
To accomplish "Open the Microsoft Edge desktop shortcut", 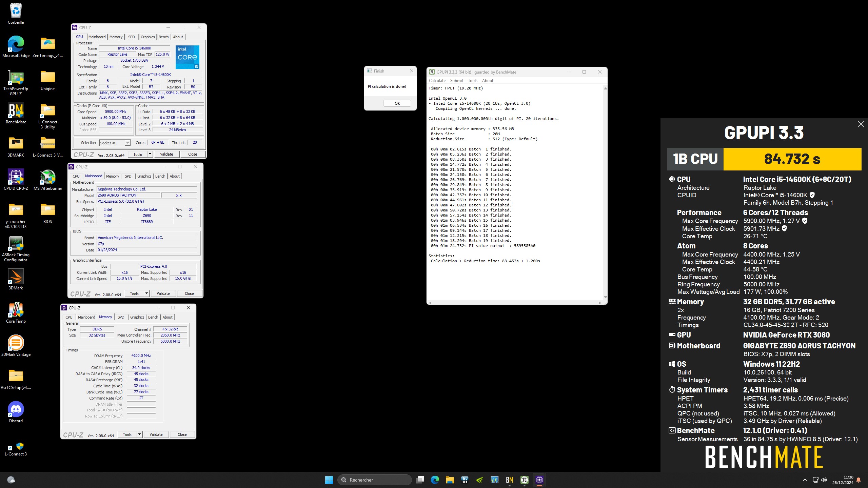I will [16, 47].
